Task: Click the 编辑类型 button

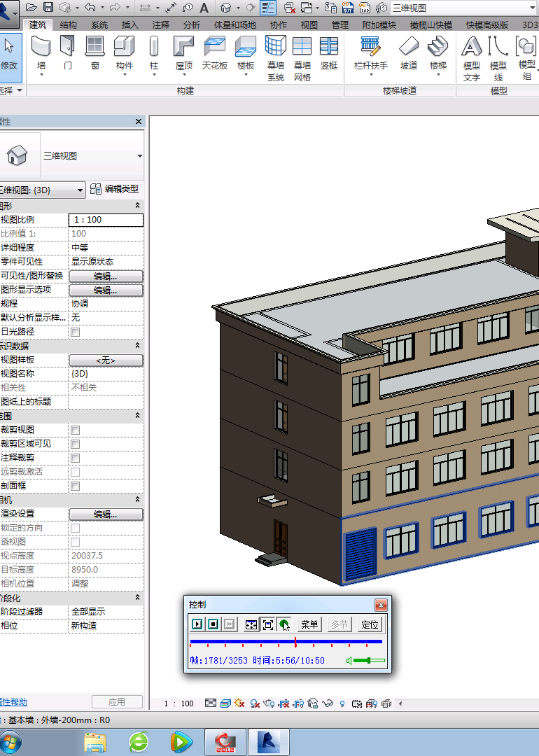Action: pyautogui.click(x=115, y=189)
